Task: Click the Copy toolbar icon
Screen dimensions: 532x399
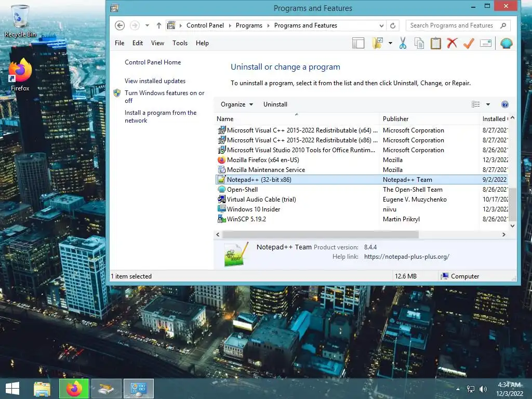Action: tap(419, 44)
